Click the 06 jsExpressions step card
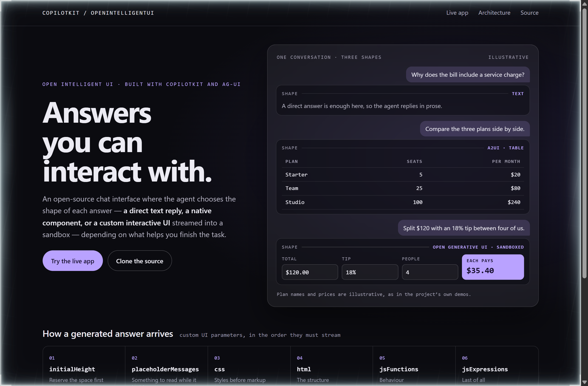The width and height of the screenshot is (588, 386). (497, 366)
